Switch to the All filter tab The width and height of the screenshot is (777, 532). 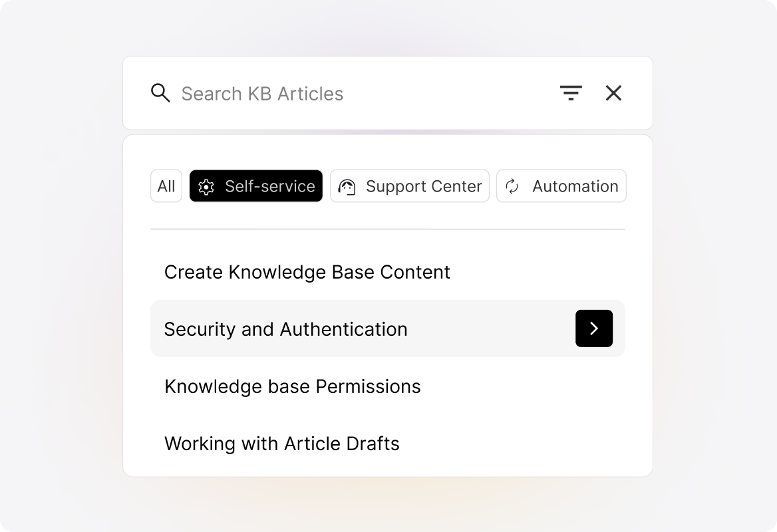[166, 186]
